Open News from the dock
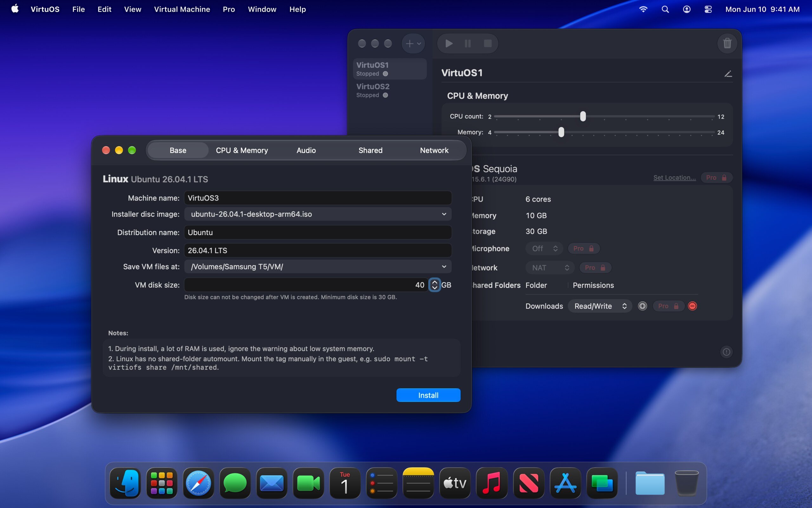 [x=528, y=483]
